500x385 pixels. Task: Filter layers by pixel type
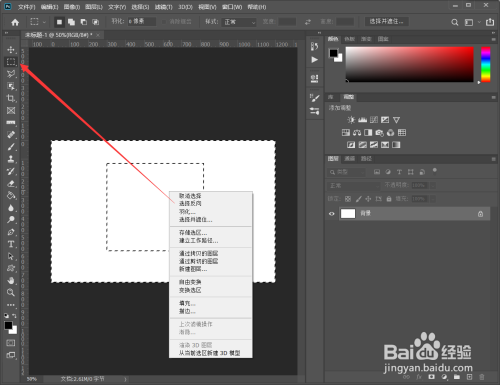point(377,172)
